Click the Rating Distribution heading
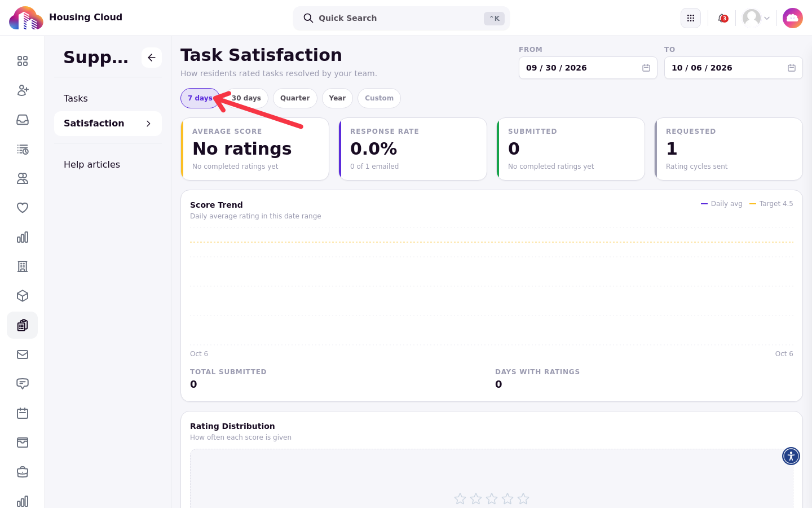This screenshot has height=508, width=812. pos(232,426)
